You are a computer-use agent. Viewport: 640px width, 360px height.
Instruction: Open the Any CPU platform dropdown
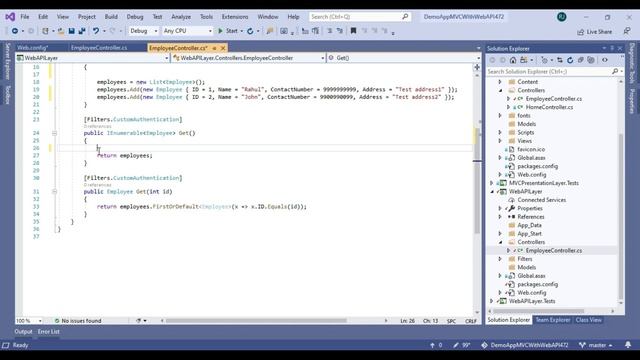[187, 31]
